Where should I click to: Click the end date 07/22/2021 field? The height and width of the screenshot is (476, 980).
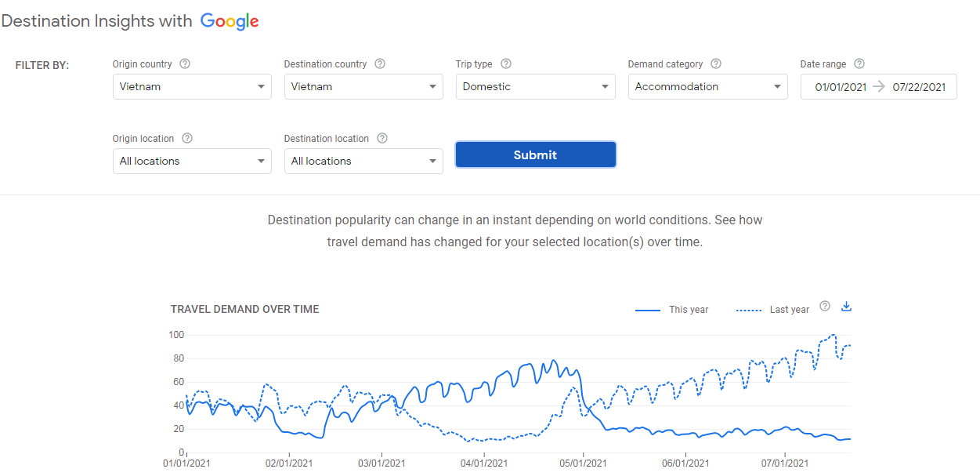click(x=919, y=87)
